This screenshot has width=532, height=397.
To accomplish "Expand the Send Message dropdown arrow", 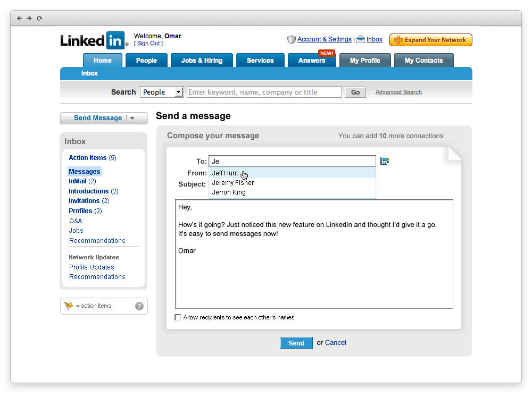I will [132, 118].
